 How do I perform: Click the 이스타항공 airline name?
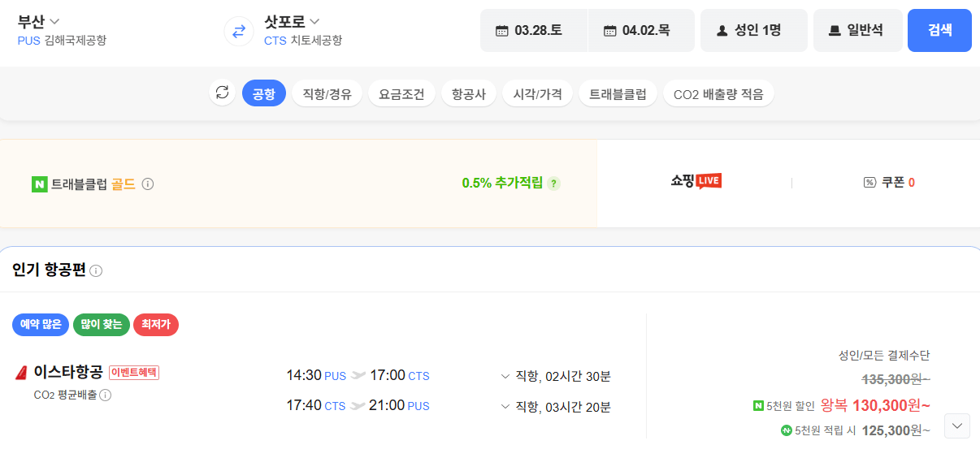point(68,373)
